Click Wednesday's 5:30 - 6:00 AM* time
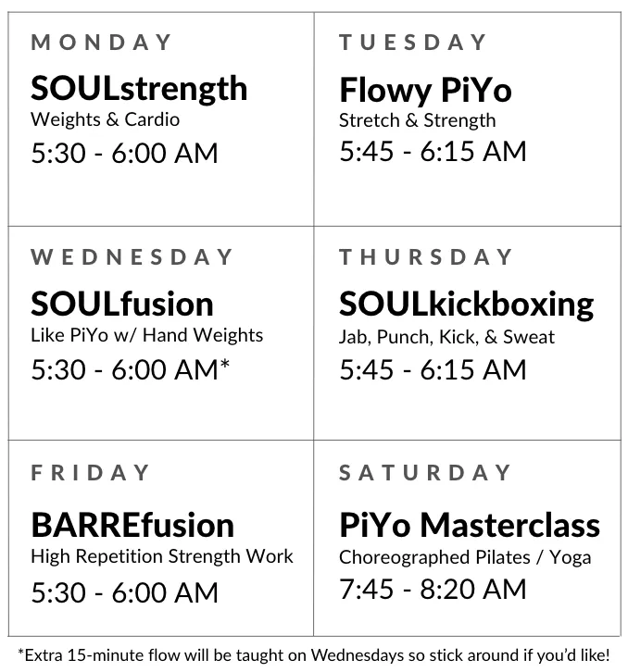 131,369
